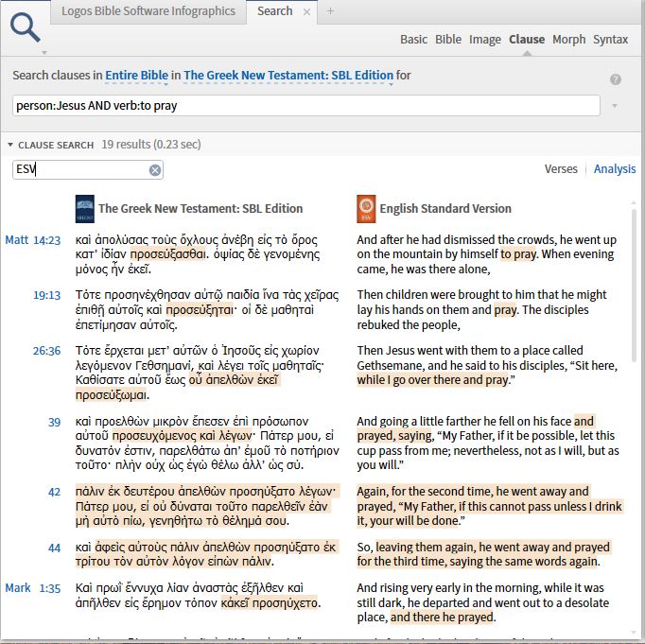Click the English Standard Version column header

click(x=445, y=208)
